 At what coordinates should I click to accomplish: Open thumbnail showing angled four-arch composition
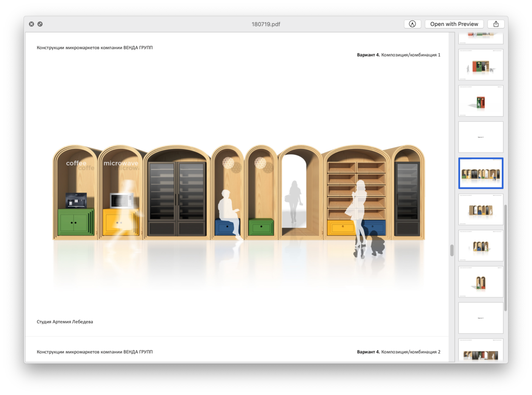[481, 246]
